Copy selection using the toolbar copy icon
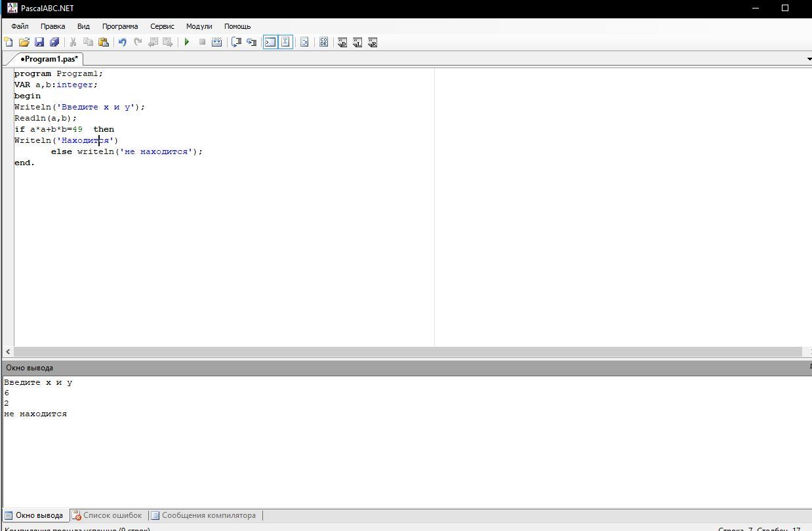 click(88, 42)
